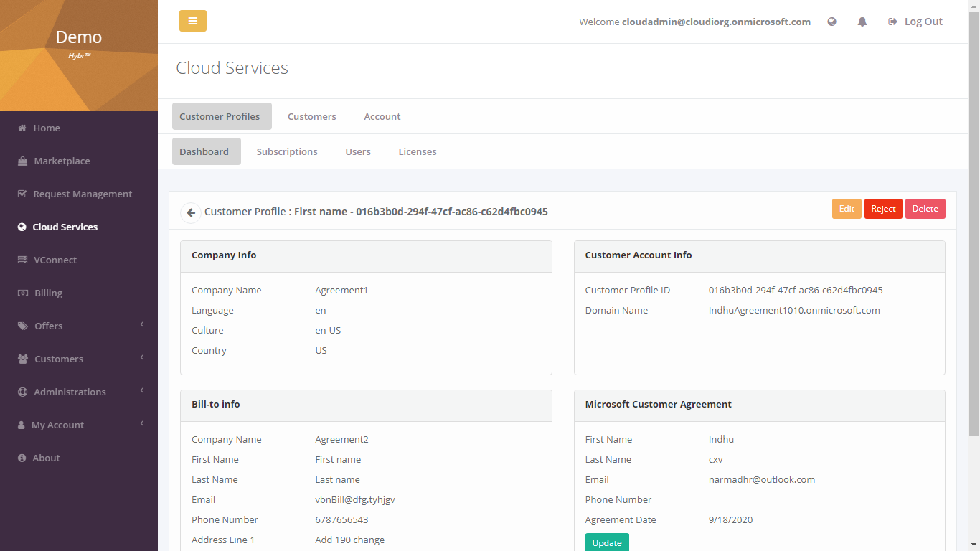This screenshot has width=980, height=551.
Task: Expand the Offers sidebar chevron
Action: 142,324
